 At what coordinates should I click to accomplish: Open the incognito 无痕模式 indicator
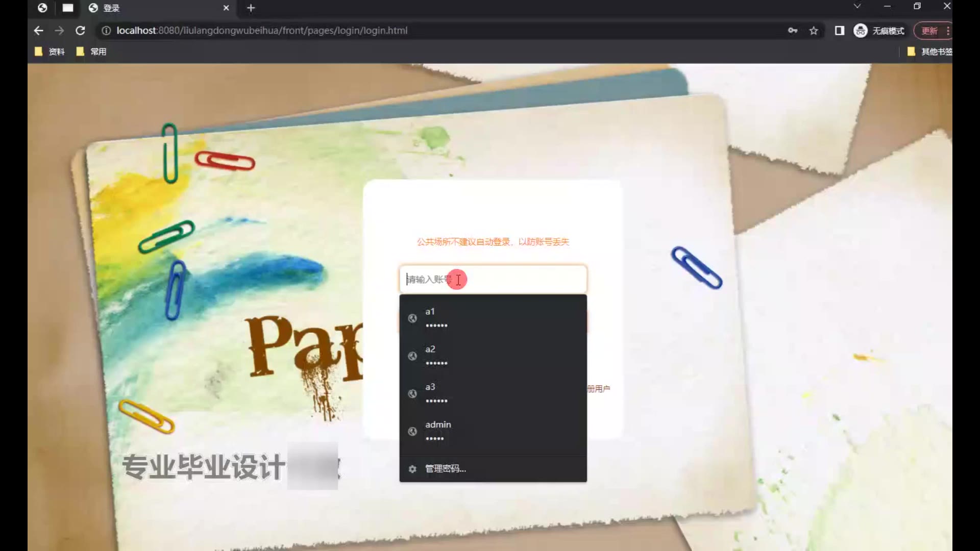(x=879, y=31)
